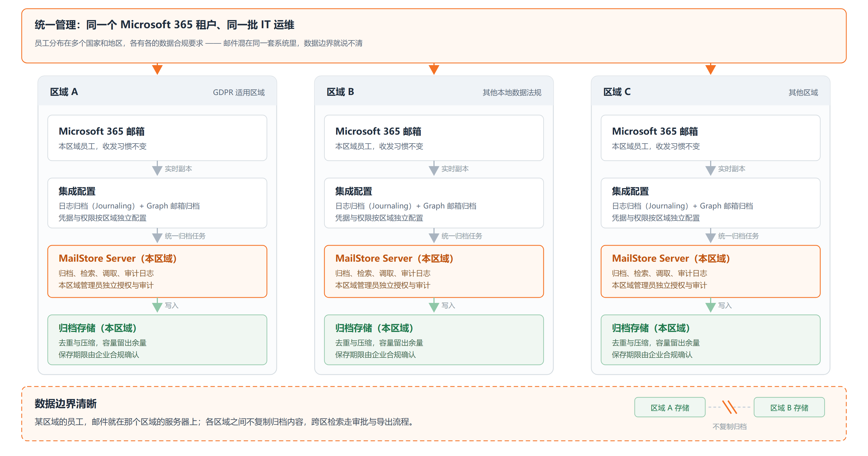Click the 统一归档任务 label in 区域 A
This screenshot has width=868, height=456.
pyautogui.click(x=185, y=236)
